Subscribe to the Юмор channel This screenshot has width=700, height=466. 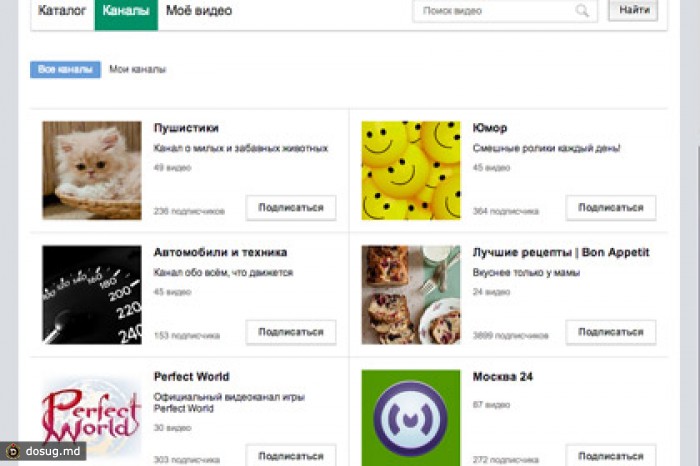(x=610, y=207)
